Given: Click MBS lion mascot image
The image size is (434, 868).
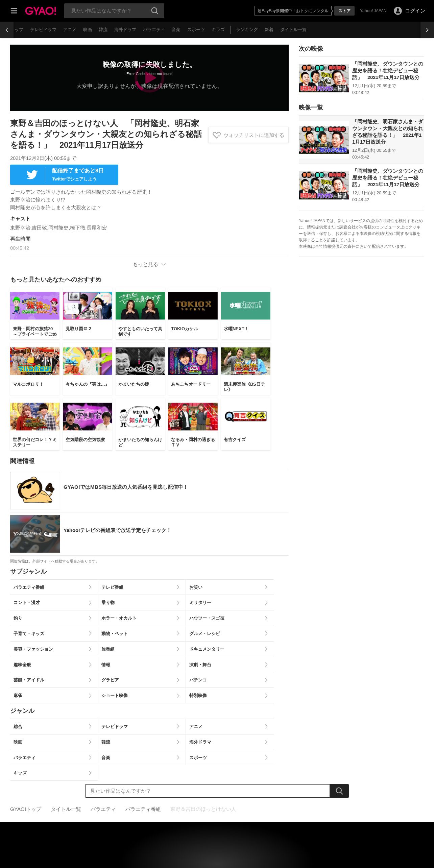Looking at the screenshot, I should (35, 490).
